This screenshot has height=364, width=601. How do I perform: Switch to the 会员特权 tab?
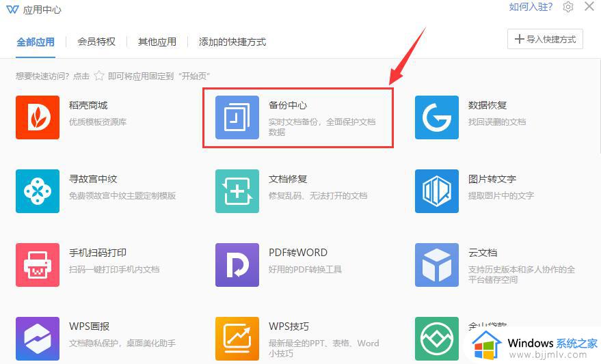(96, 42)
